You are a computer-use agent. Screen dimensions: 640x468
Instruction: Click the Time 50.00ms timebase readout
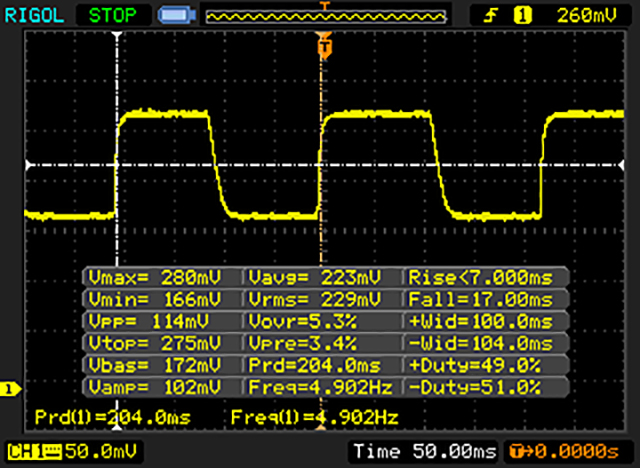(425, 452)
